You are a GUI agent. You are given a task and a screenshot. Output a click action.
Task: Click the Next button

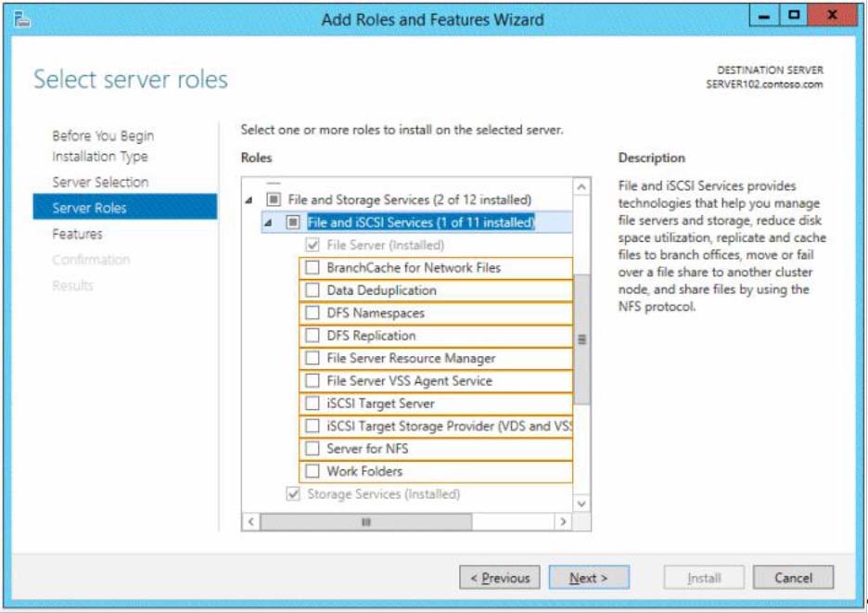point(589,578)
